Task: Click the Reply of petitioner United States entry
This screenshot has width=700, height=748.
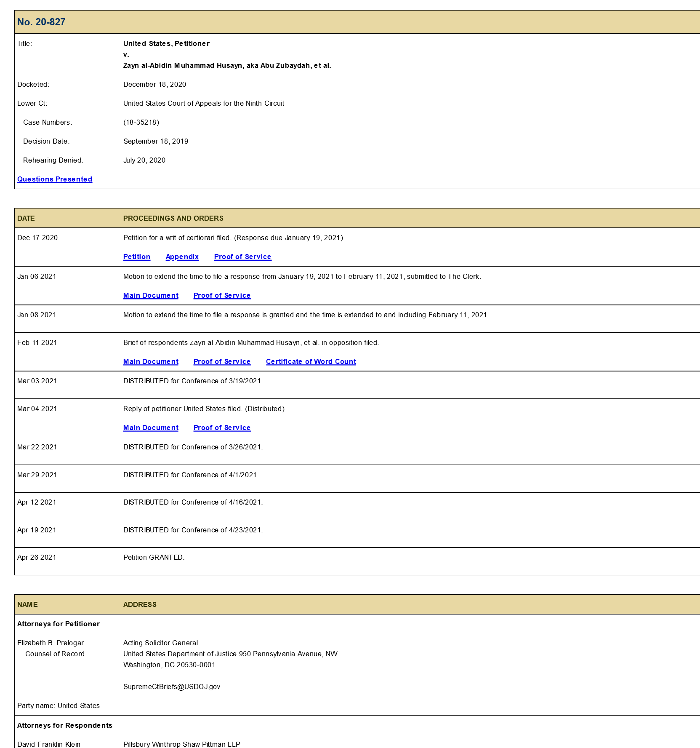Action: coord(204,409)
